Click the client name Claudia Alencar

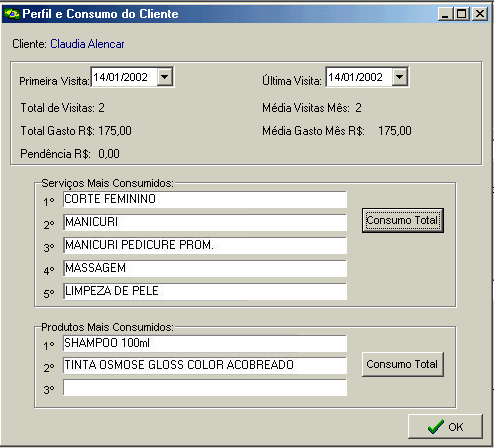(x=87, y=44)
